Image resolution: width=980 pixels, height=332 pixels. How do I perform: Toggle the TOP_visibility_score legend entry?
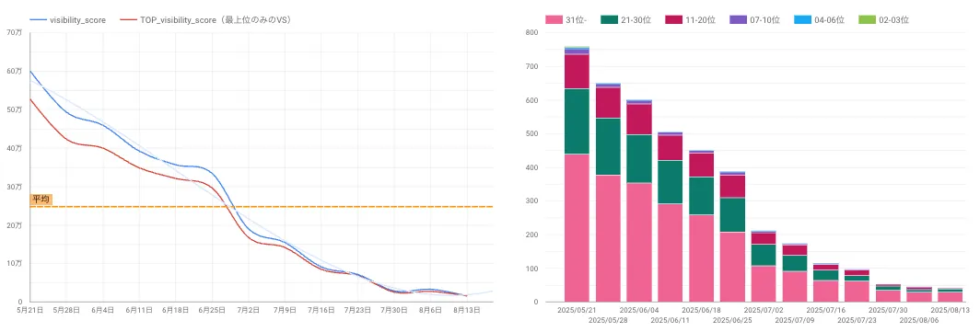(x=206, y=20)
